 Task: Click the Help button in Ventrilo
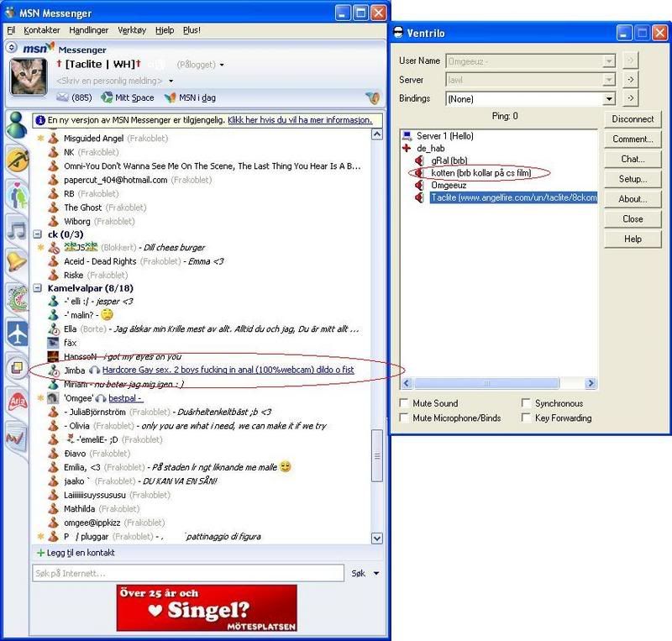point(633,239)
